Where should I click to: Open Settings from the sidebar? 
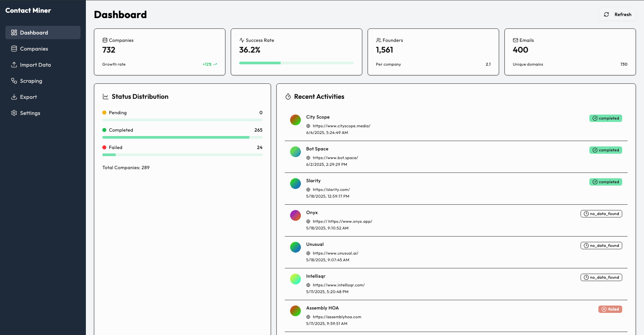tap(43, 113)
